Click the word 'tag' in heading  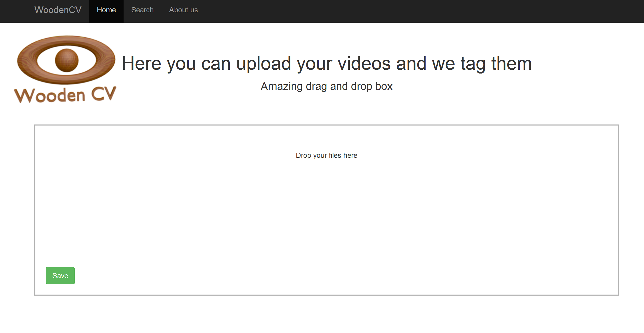473,64
